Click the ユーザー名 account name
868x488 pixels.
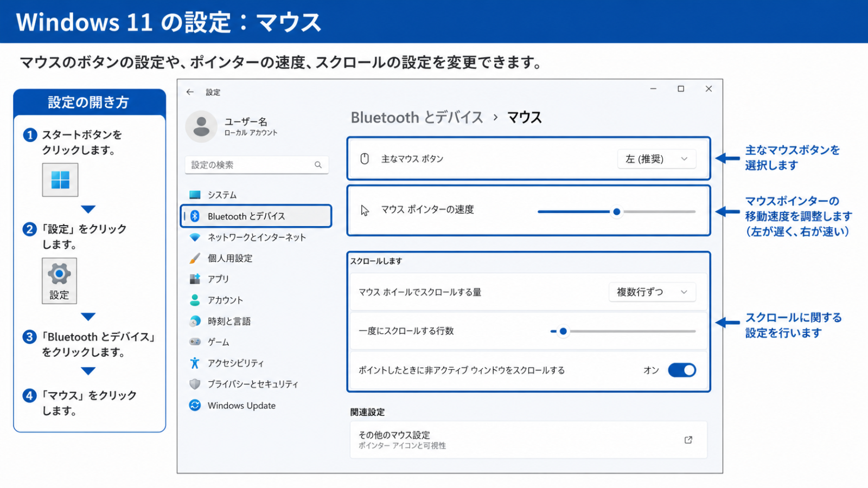click(x=246, y=121)
